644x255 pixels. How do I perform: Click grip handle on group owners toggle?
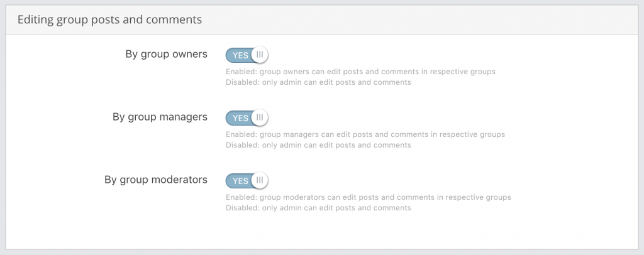tap(260, 55)
